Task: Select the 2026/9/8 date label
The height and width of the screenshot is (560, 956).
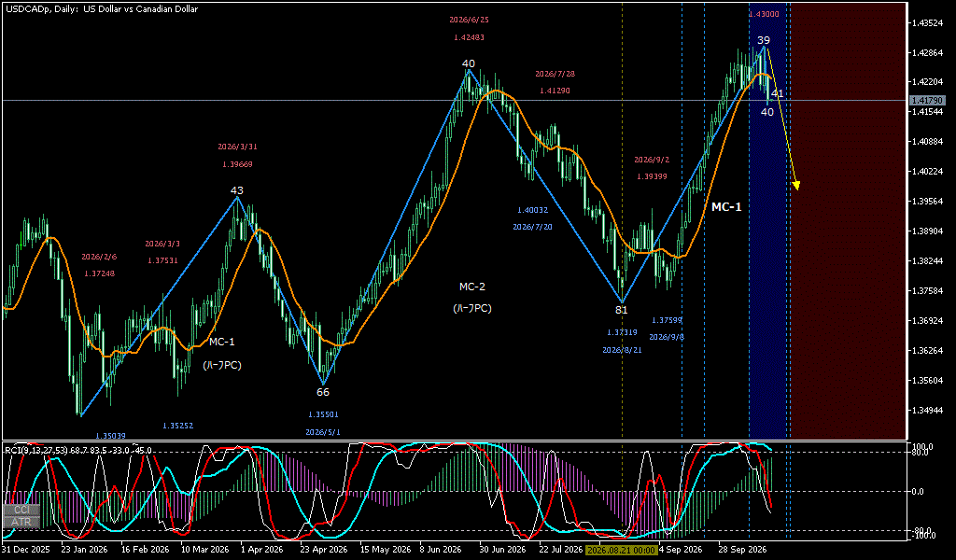Action: [x=667, y=337]
